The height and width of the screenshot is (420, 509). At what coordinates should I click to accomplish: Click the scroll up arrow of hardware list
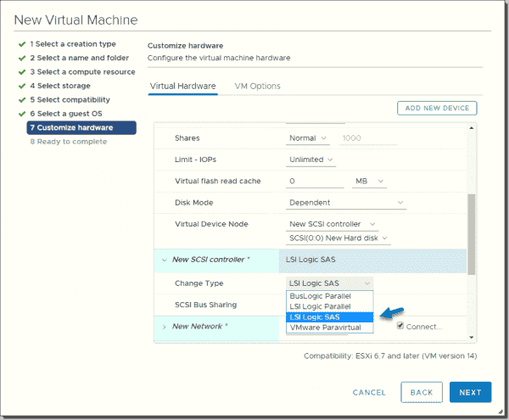click(472, 128)
